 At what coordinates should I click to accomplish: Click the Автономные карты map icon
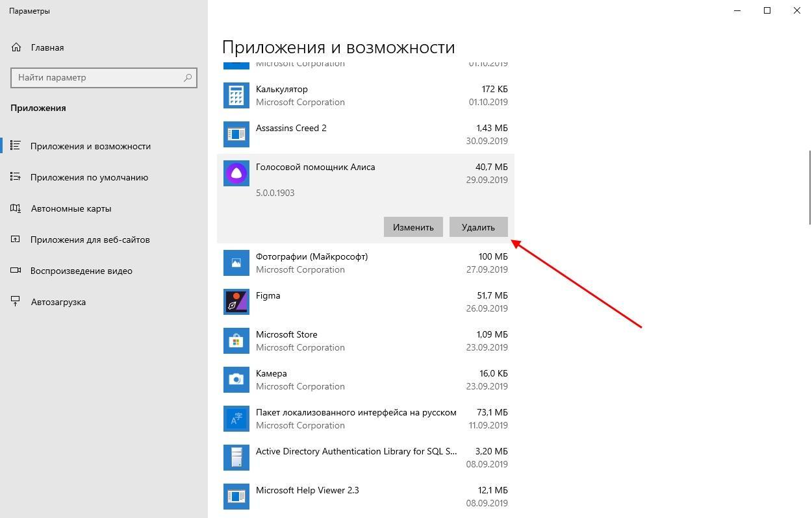click(16, 208)
